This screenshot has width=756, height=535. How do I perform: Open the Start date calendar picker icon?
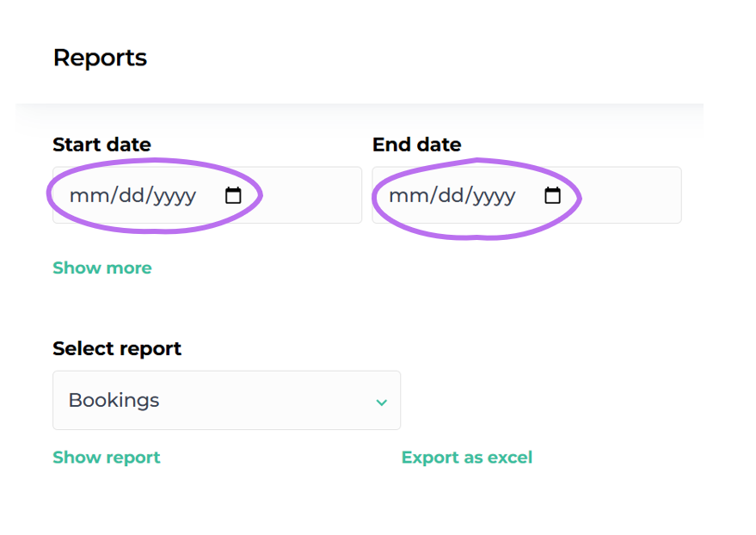point(233,196)
